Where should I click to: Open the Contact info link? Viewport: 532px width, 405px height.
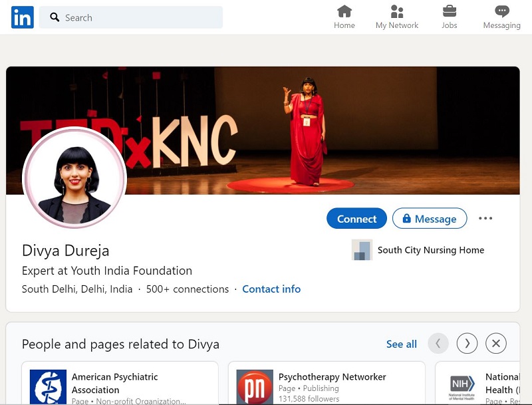coord(271,289)
